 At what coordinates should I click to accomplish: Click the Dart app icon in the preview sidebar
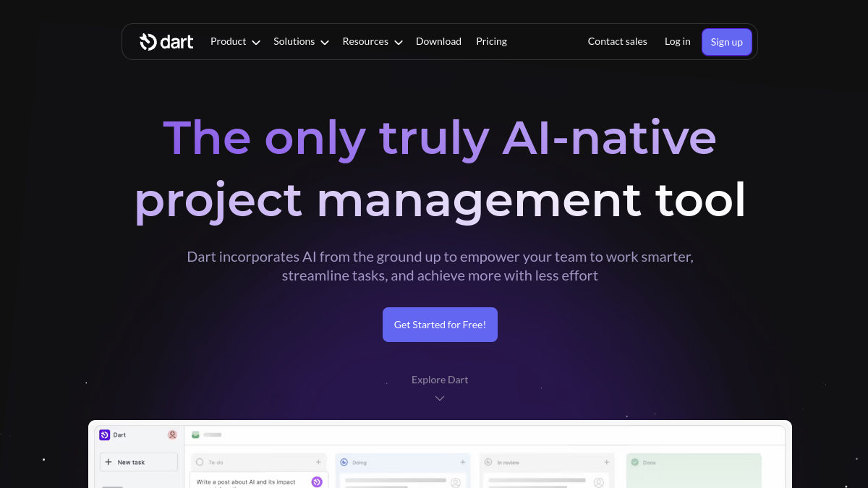104,435
